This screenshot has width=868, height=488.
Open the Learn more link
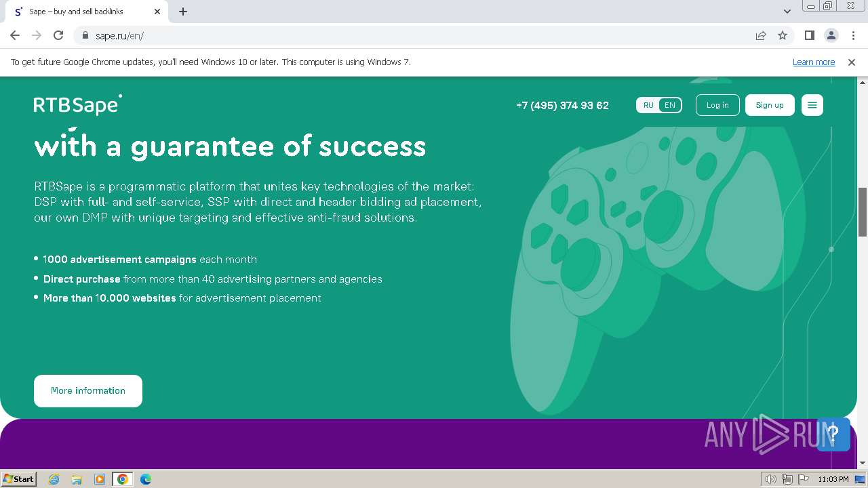[x=814, y=62]
